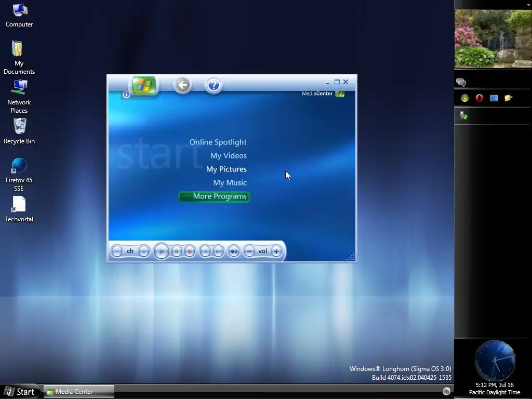Launch Opera from the sidebar quick launch

click(480, 98)
